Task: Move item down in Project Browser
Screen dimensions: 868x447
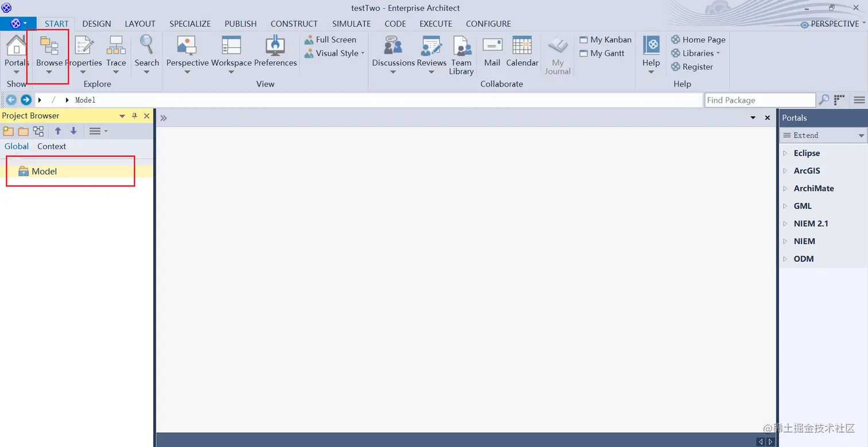Action: [73, 131]
